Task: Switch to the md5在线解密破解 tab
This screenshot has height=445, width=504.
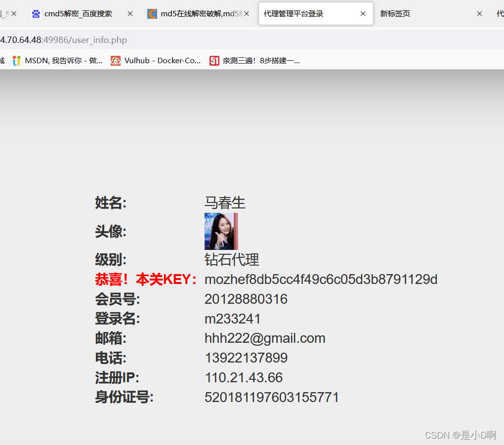Action: point(198,14)
